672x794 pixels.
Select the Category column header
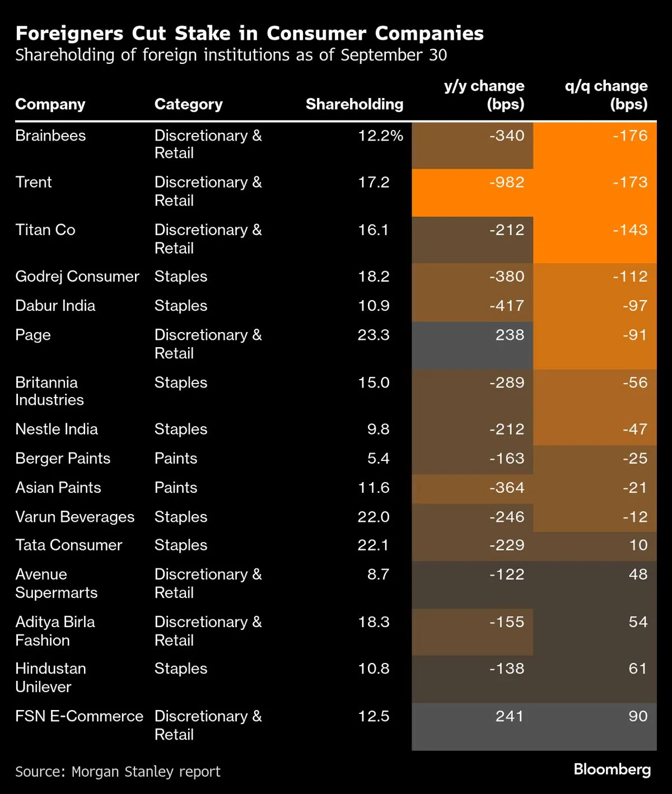(x=188, y=104)
